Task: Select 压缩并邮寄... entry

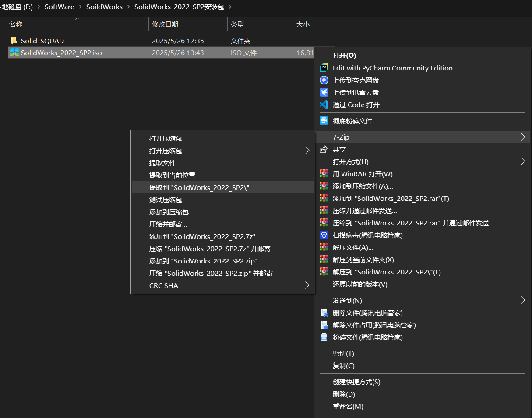Action: coord(223,224)
